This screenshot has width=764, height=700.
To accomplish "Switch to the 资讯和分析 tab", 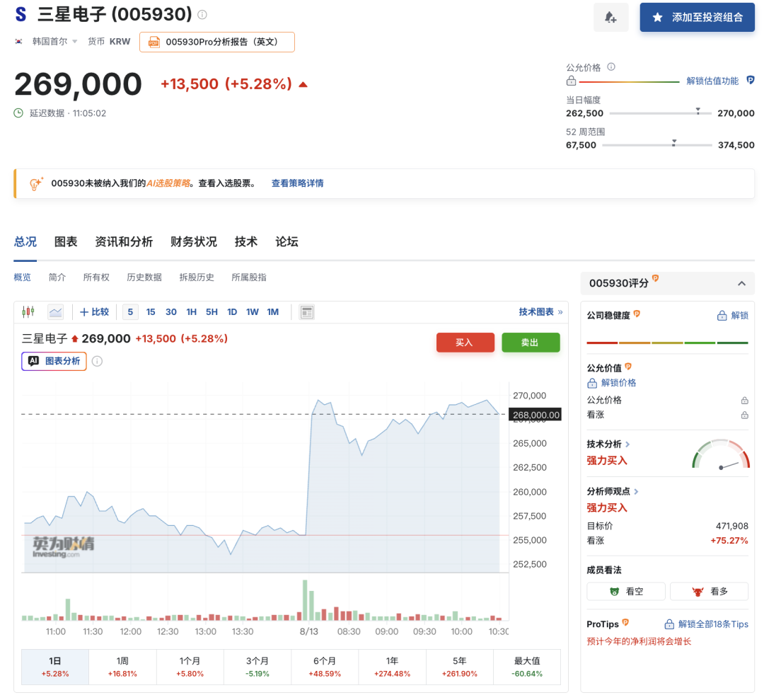I will [124, 242].
